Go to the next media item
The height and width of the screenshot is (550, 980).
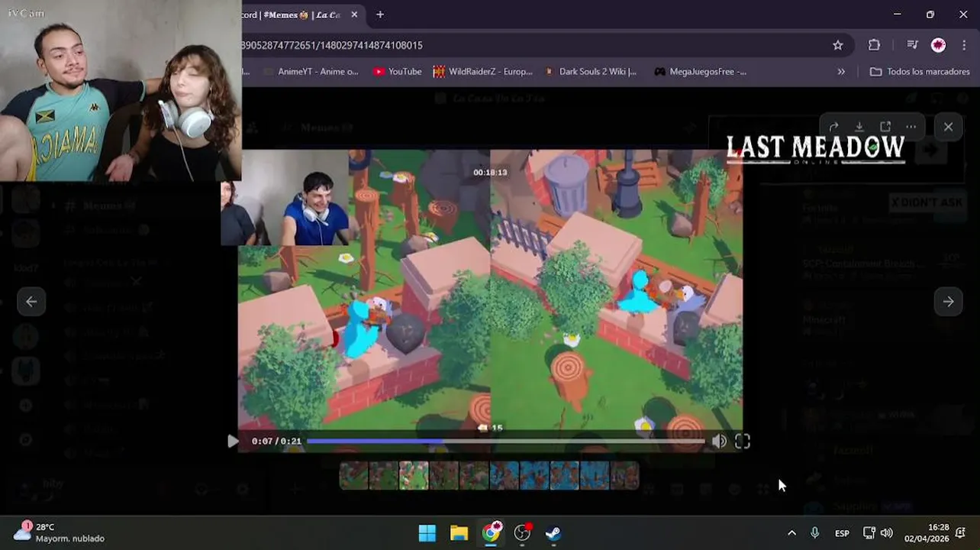coord(948,302)
